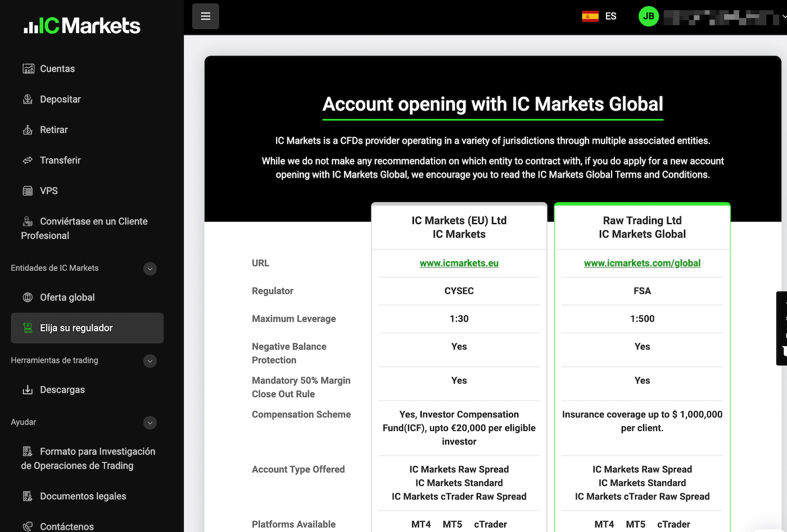Collapse the Entidades de IC Markets section
Image resolution: width=787 pixels, height=532 pixels.
point(150,269)
